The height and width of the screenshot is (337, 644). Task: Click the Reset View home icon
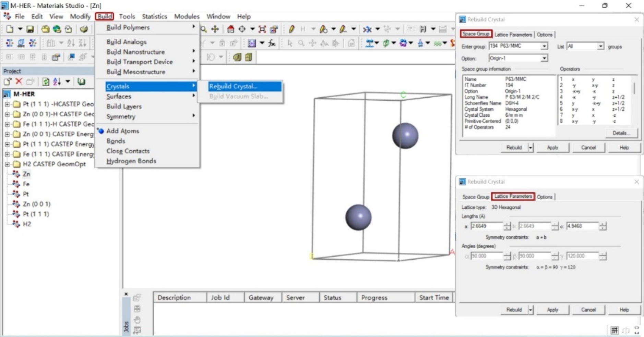coord(231,29)
